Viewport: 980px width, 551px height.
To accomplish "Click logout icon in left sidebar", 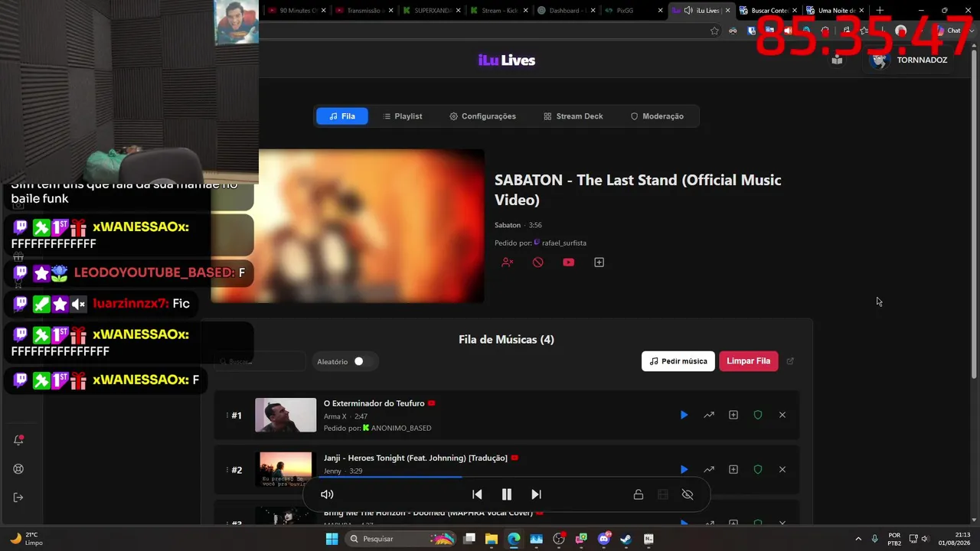I will 19,497.
